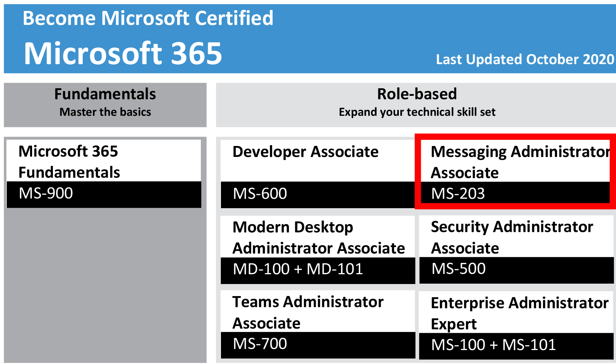616x364 pixels.
Task: Click the MS-203 exam code
Action: pos(458,194)
